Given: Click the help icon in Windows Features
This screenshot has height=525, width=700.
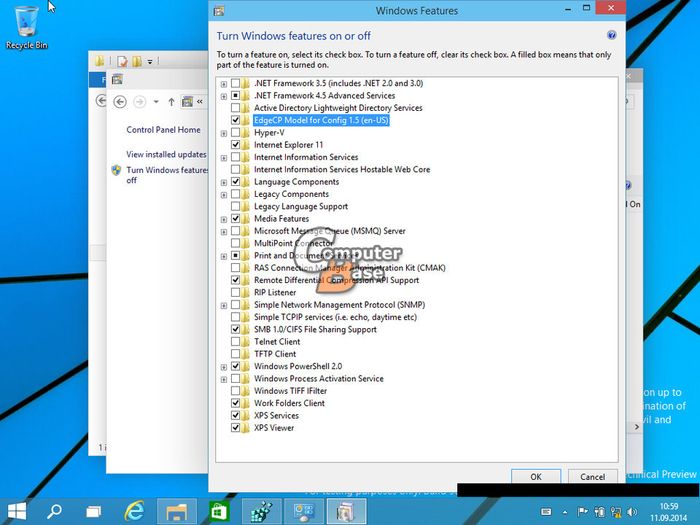Looking at the screenshot, I should pos(611,35).
